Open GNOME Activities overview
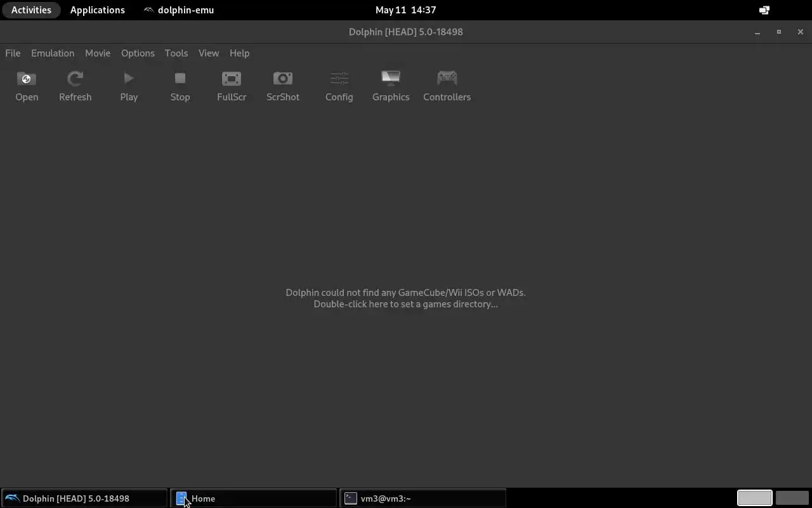 tap(31, 10)
